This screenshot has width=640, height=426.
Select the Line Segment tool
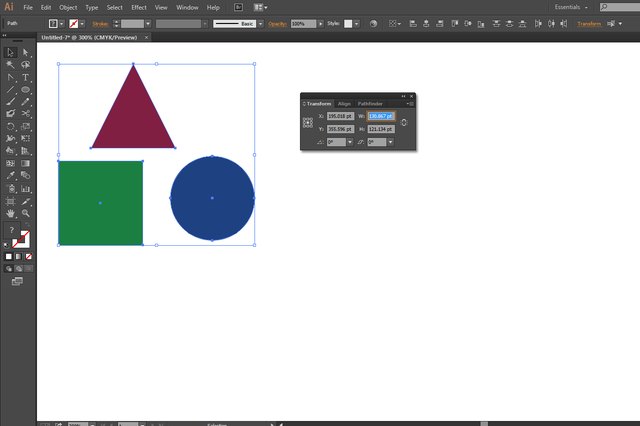[x=10, y=89]
